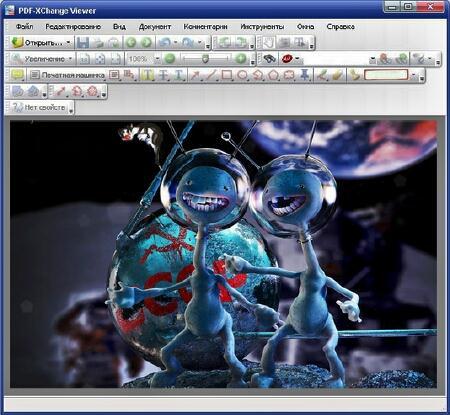This screenshot has height=415, width=450.
Task: Select the Line drawing tool
Action: tap(211, 75)
